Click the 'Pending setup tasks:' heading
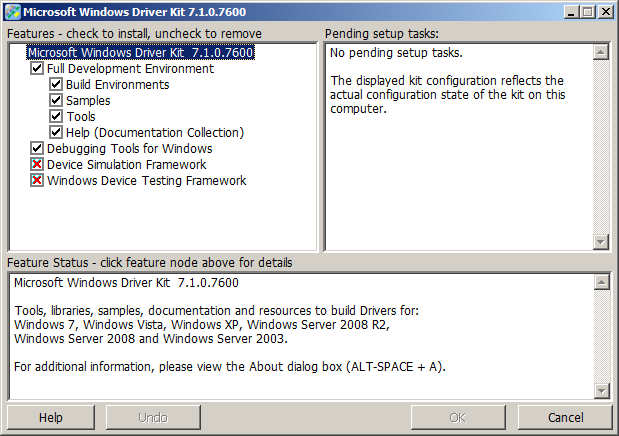This screenshot has height=436, width=619. 382,34
